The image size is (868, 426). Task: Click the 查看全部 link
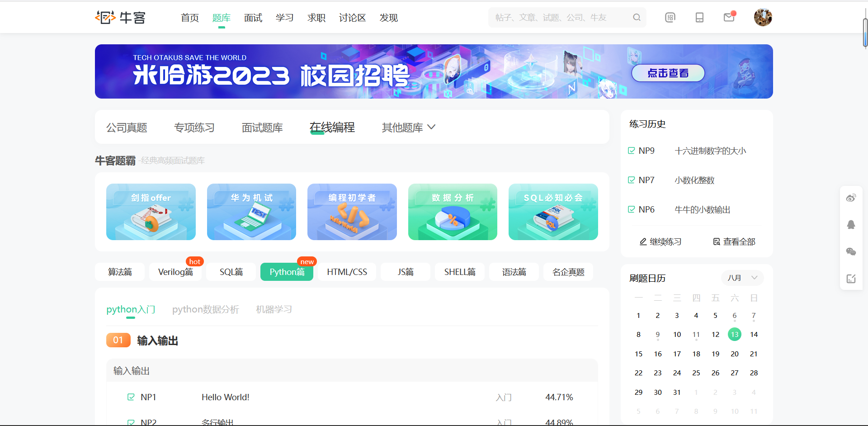point(734,241)
